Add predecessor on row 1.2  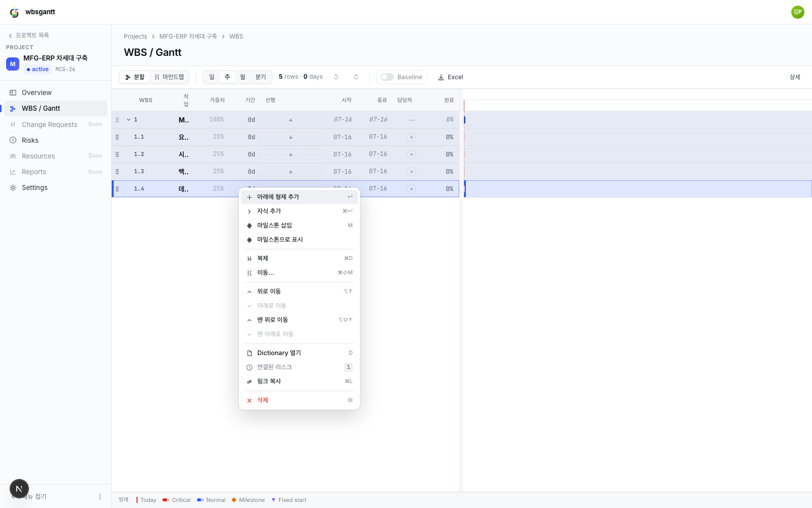point(291,154)
